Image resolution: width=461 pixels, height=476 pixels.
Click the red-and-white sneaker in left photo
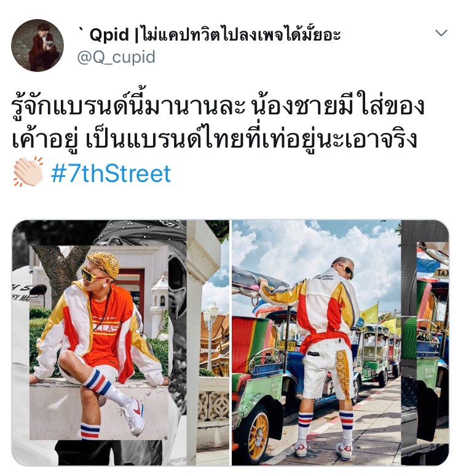click(132, 415)
